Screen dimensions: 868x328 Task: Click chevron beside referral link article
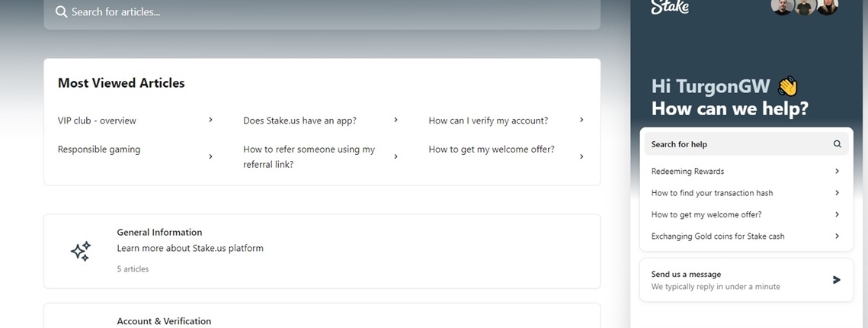396,157
